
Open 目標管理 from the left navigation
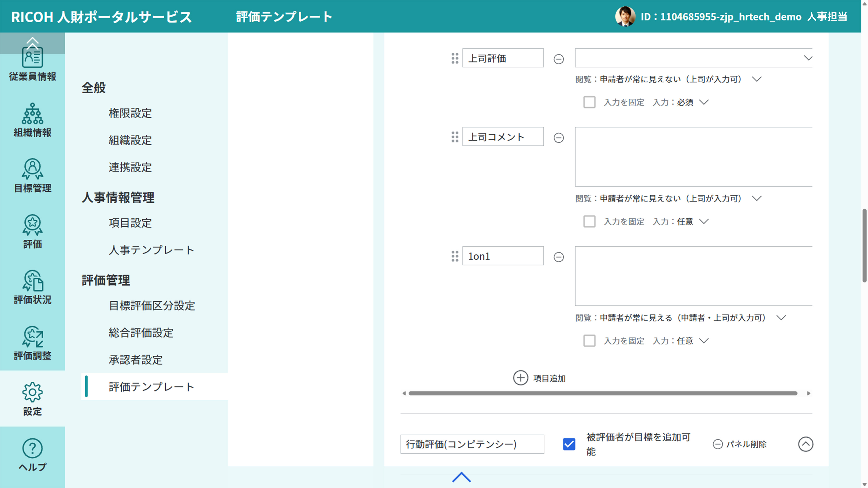pos(32,174)
